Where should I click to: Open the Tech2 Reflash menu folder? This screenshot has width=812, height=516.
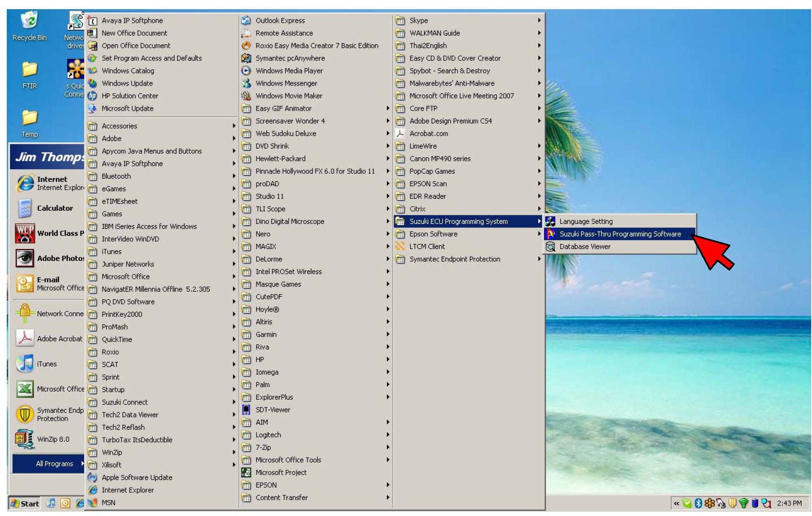123,427
